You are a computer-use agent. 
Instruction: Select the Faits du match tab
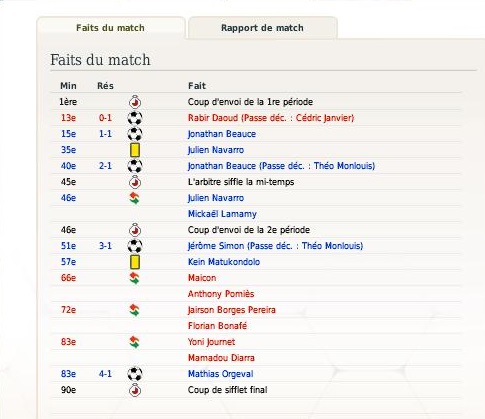point(110,28)
